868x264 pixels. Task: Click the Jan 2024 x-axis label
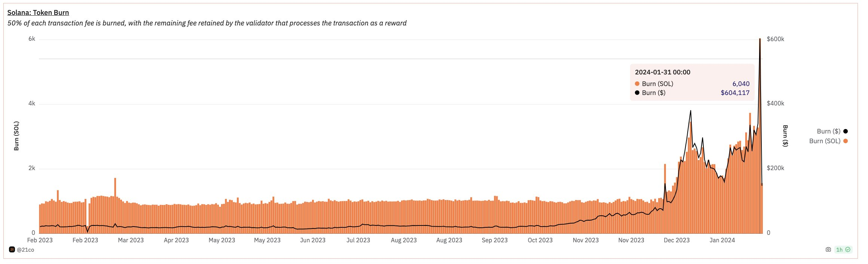coord(722,240)
